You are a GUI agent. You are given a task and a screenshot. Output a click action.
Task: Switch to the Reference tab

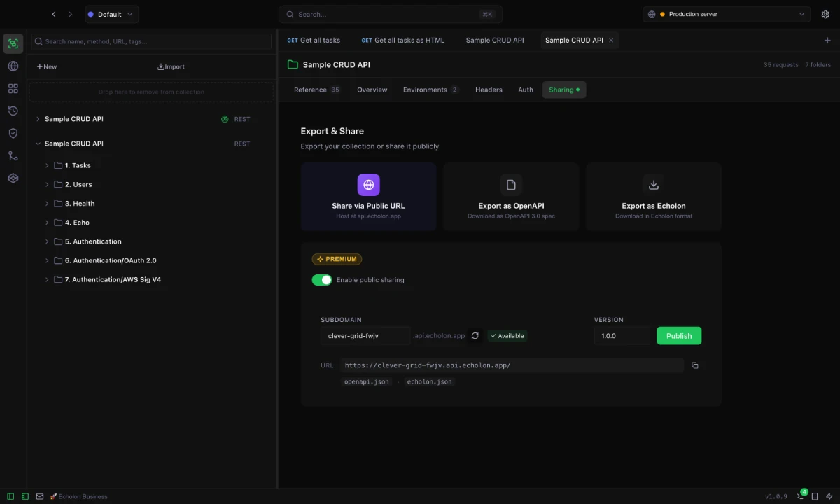coord(317,90)
